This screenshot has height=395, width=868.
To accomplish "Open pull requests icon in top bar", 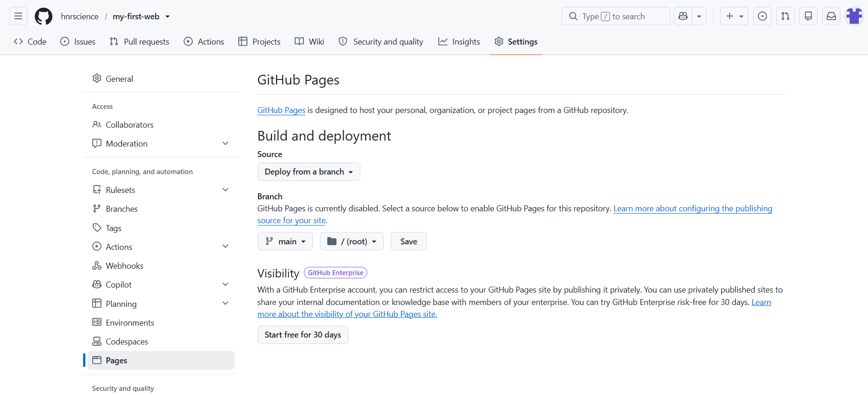I will pos(785,16).
